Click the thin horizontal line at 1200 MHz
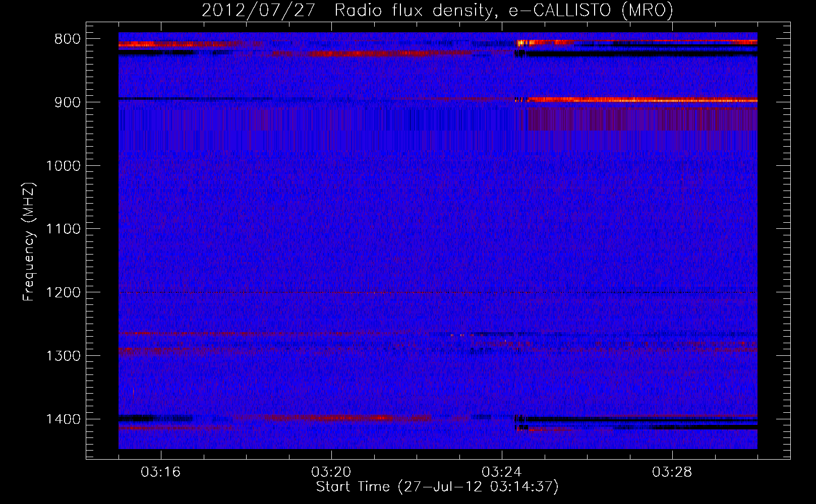The width and height of the screenshot is (816, 504). point(438,293)
